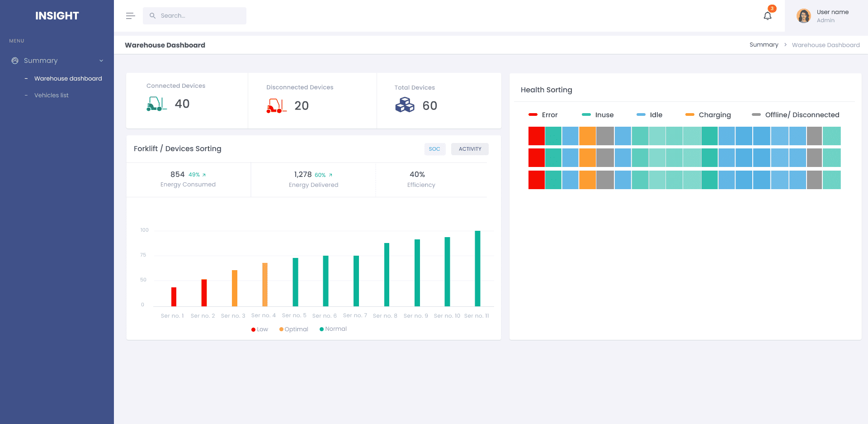Click inside the Search field
Screen dimensions: 868x424
(x=194, y=16)
